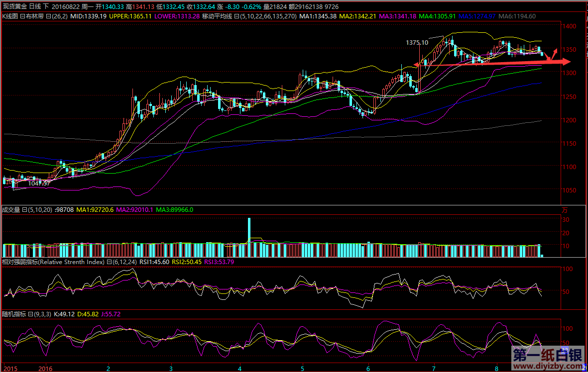Select the 1375.10 high price annotation
Screen dimensions: 588x373
click(417, 43)
